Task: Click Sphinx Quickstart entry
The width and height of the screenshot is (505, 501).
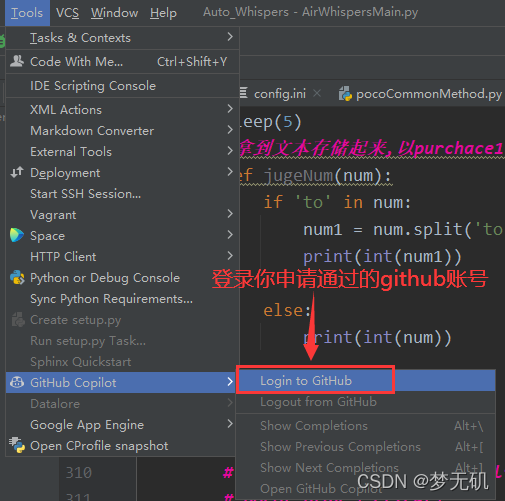Action: click(122, 362)
